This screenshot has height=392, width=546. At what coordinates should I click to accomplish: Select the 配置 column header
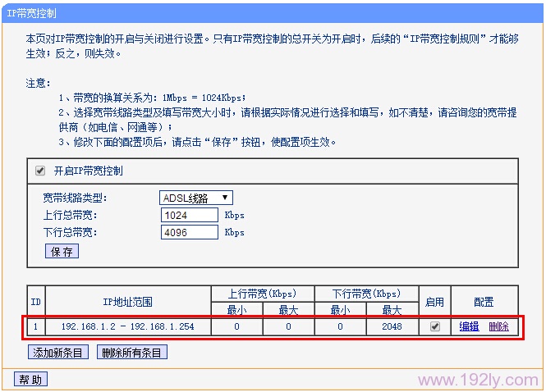click(x=484, y=302)
